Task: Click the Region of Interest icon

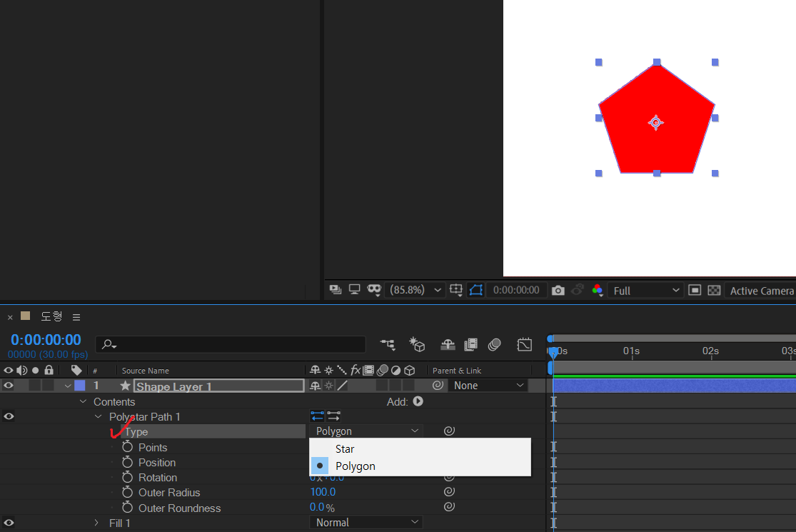Action: pos(695,290)
